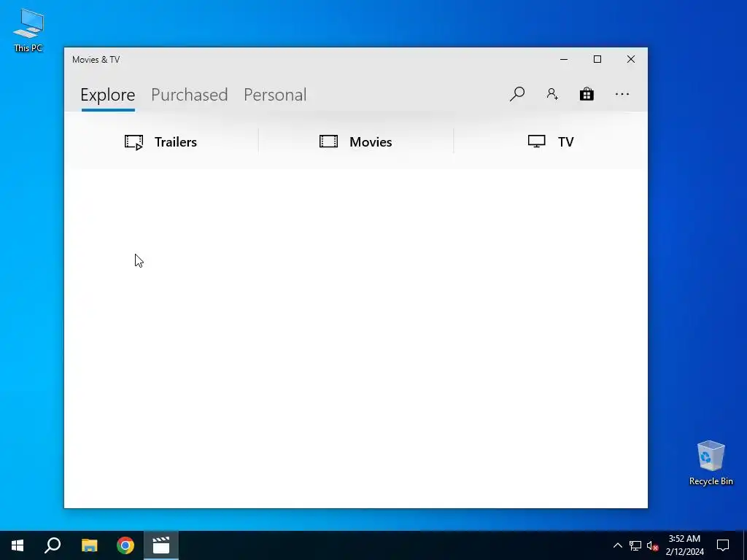Open the search magnifier in Movies & TV

(x=517, y=94)
